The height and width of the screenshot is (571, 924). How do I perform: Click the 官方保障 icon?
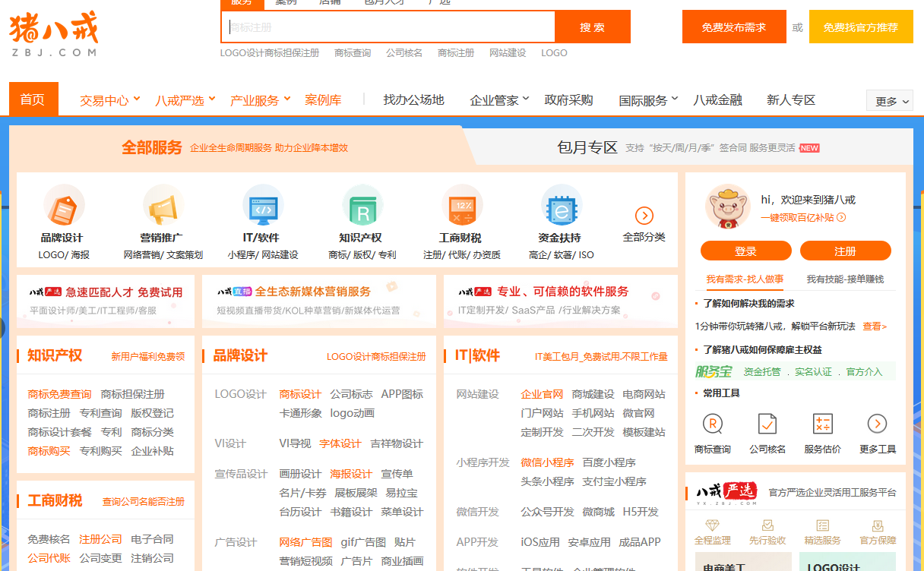point(878,525)
